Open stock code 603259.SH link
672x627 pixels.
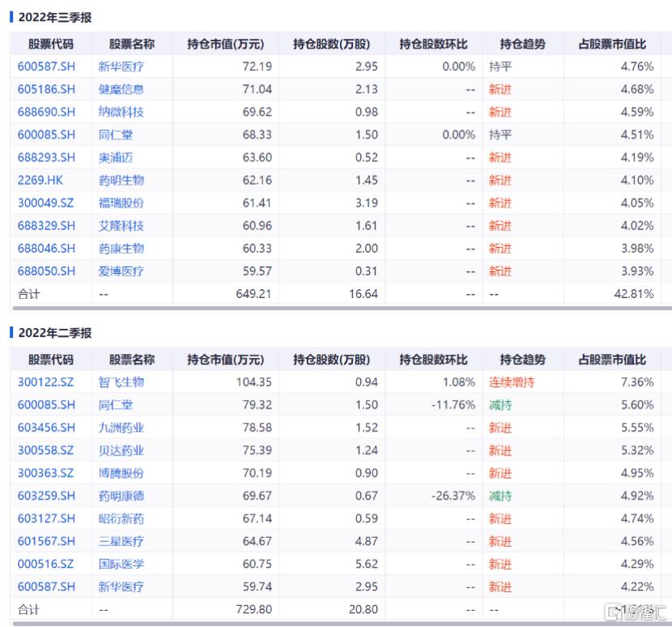46,496
